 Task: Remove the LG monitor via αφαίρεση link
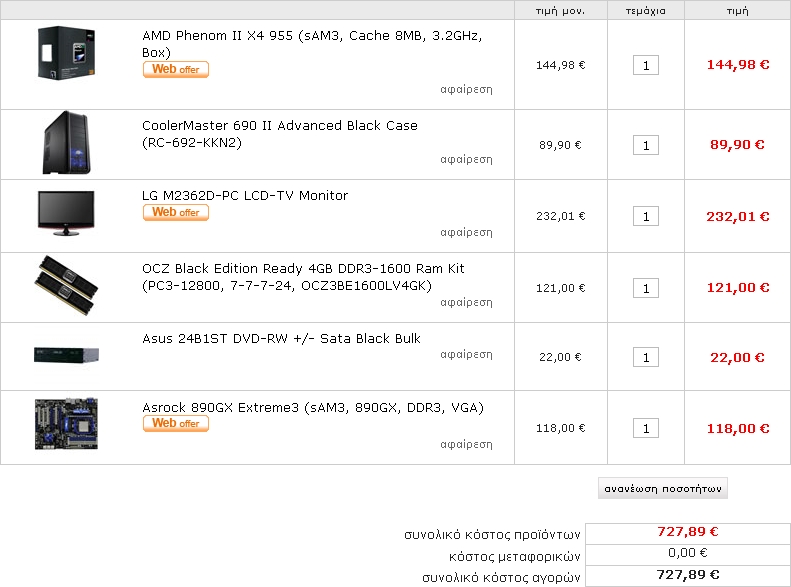point(466,233)
